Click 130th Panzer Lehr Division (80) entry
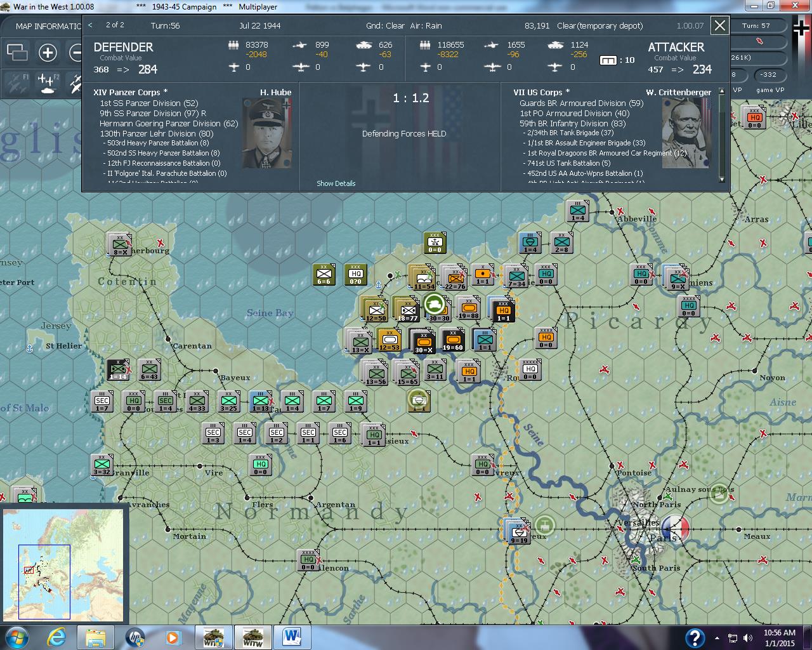 pos(157,133)
